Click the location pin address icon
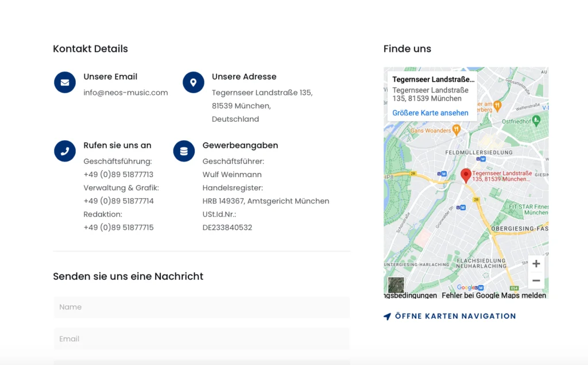 (x=194, y=82)
